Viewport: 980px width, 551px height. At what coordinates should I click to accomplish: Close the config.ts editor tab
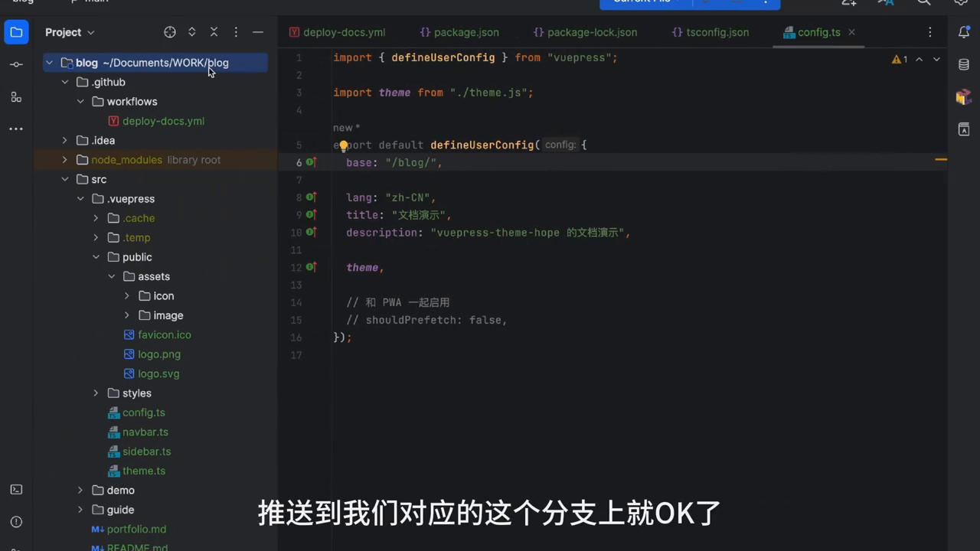point(851,32)
